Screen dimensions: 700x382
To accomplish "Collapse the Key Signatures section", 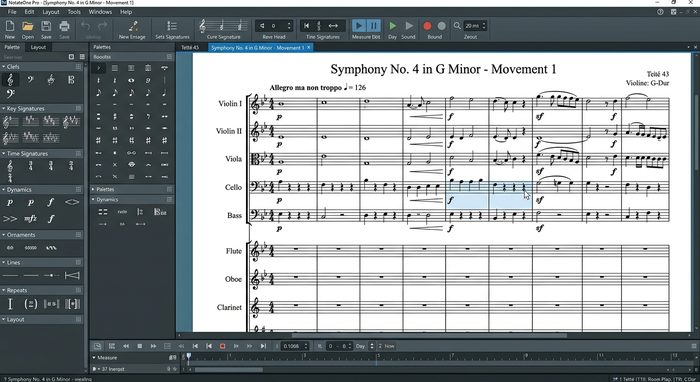I will (x=4, y=108).
